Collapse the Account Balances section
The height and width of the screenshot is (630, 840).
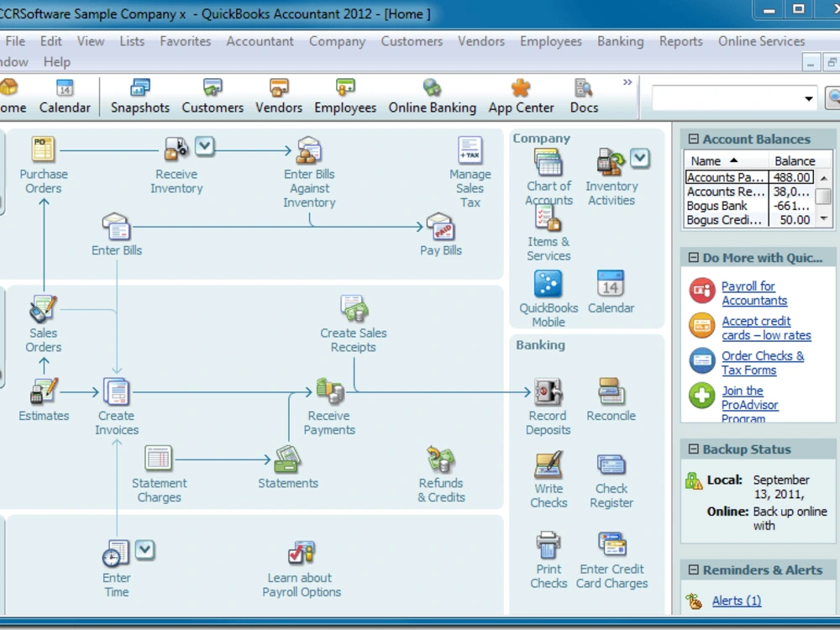tap(693, 139)
